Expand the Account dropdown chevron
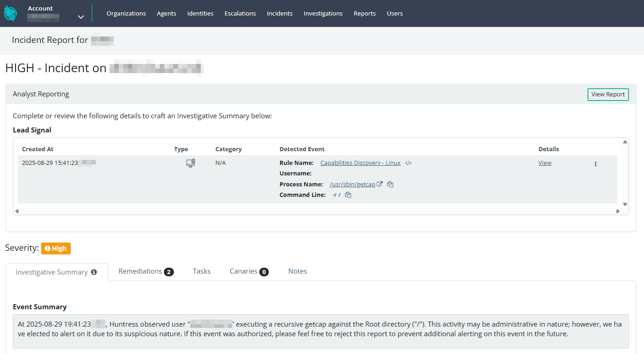The image size is (644, 354). 81,17
